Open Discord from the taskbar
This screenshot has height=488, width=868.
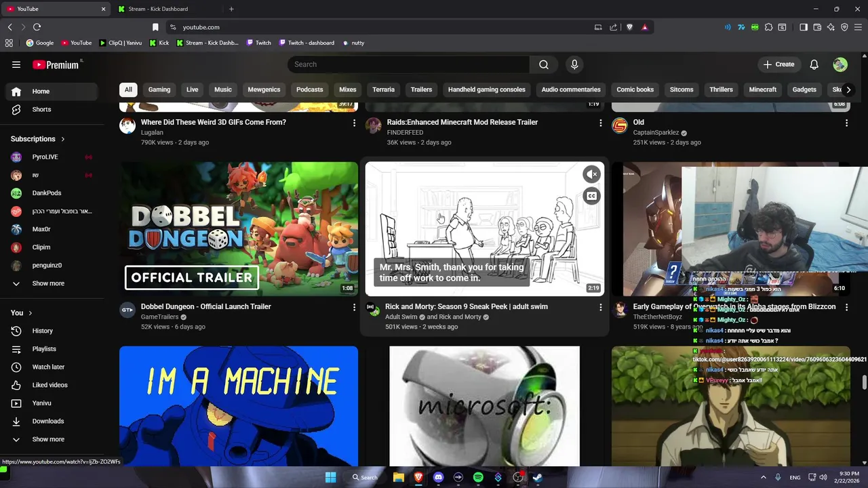(x=438, y=477)
